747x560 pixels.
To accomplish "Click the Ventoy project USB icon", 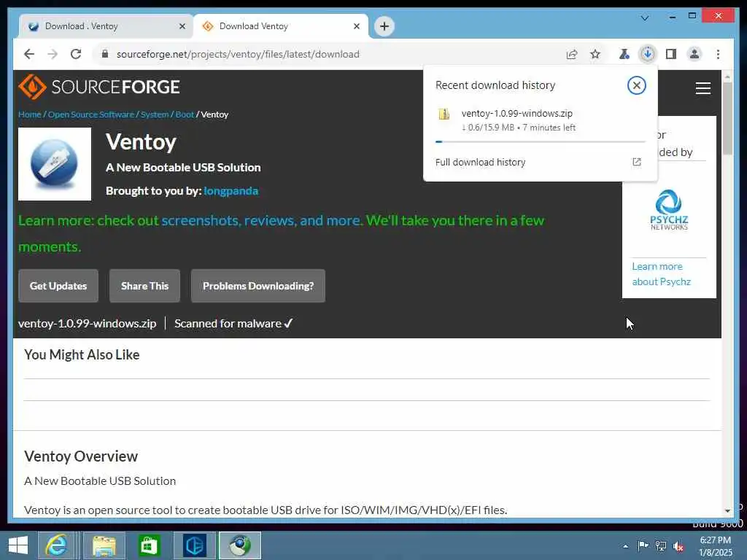I will [54, 164].
